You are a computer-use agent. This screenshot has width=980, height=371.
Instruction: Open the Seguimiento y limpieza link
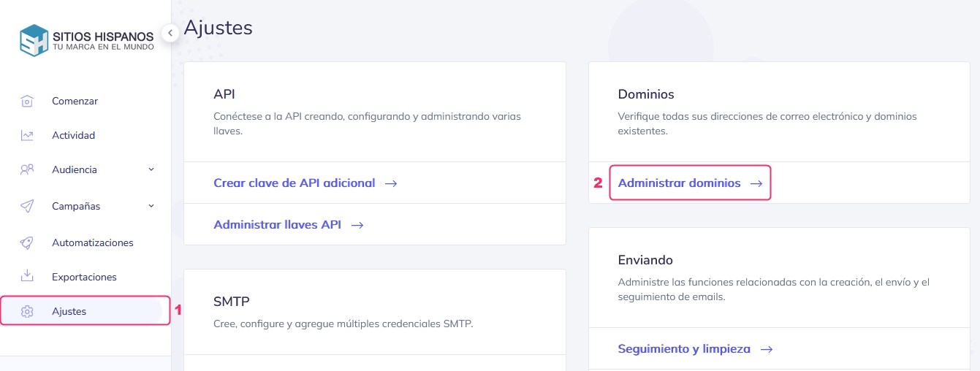tap(684, 349)
